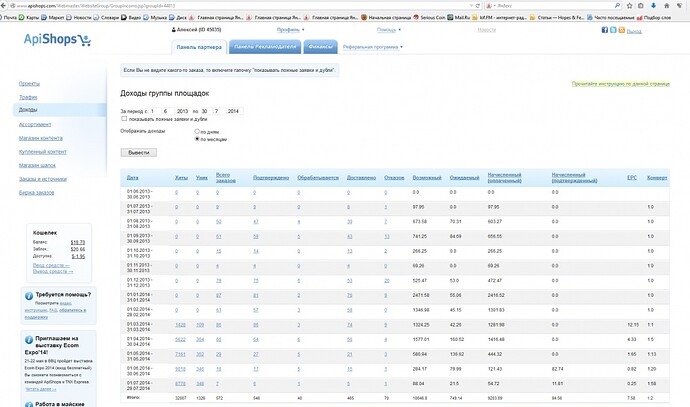Click user icon beside Алексей
The image size is (690, 407).
pos(173,30)
